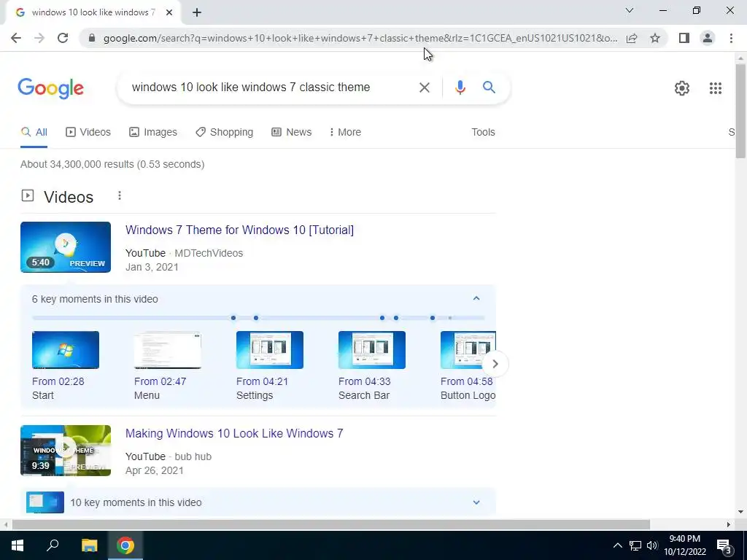Open key moment thumbnail From 04:33 Search Bar
This screenshot has height=560, width=747.
tap(372, 350)
